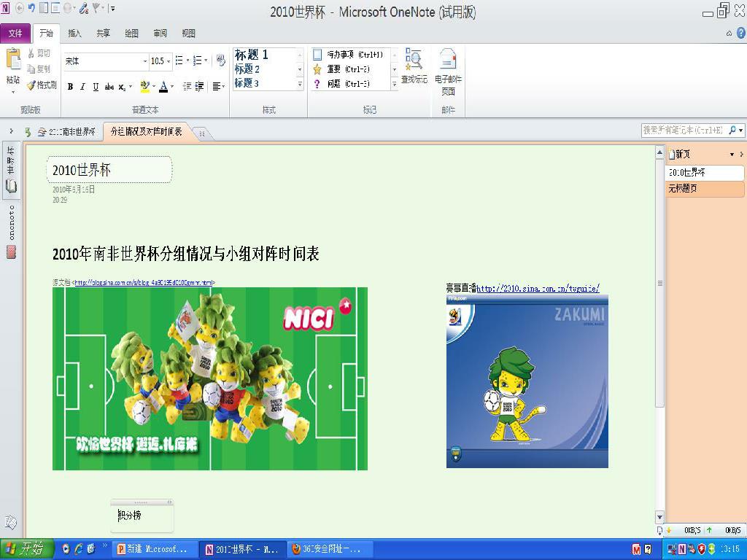The image size is (747, 560).
Task: Select the 2010世界杯 page in page list
Action: point(704,172)
